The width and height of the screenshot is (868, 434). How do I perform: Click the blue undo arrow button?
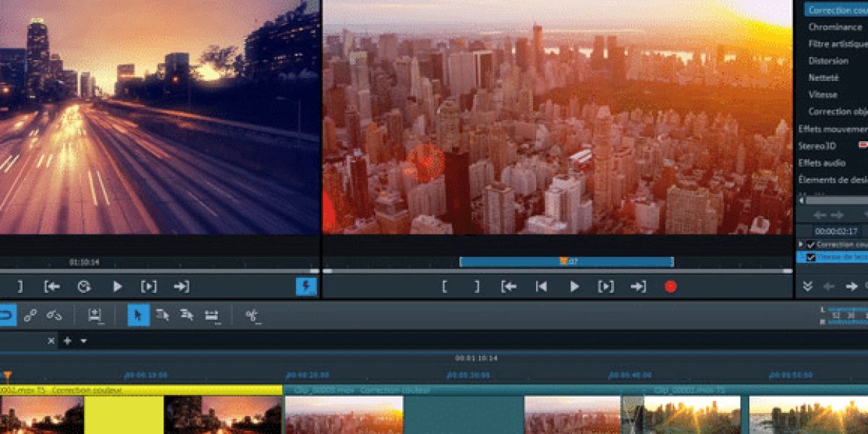tap(7, 315)
